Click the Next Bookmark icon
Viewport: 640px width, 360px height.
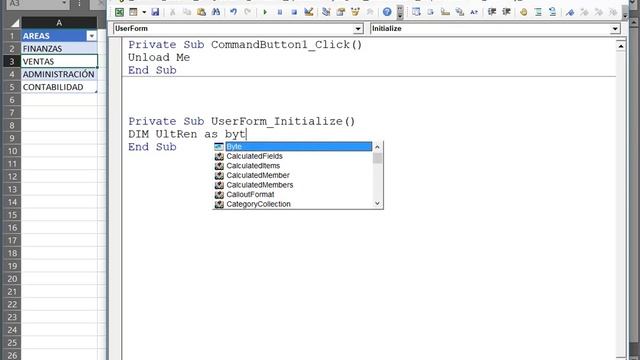(584, 12)
